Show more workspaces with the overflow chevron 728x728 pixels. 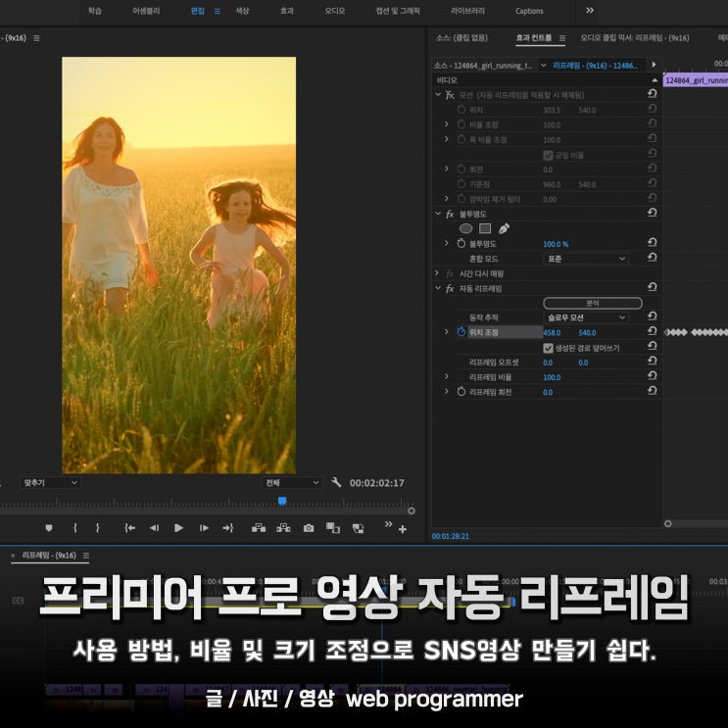[x=590, y=10]
